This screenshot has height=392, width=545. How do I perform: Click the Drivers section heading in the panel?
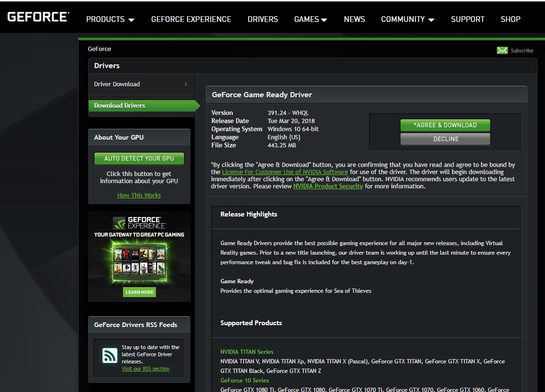click(x=107, y=66)
